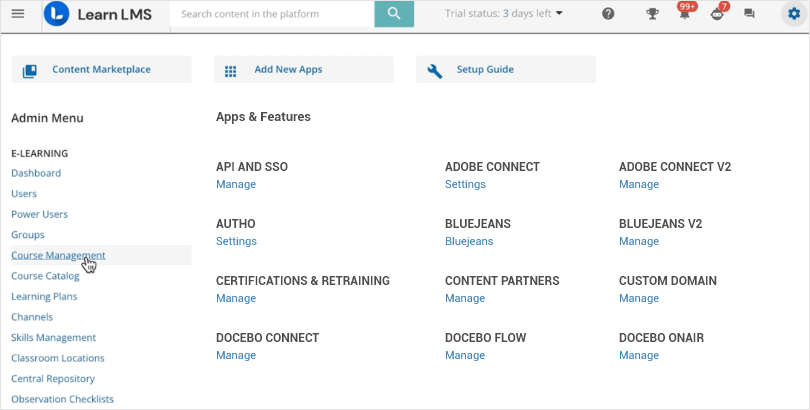This screenshot has height=410, width=810.
Task: Manage Certifications & Retraining
Action: [236, 298]
